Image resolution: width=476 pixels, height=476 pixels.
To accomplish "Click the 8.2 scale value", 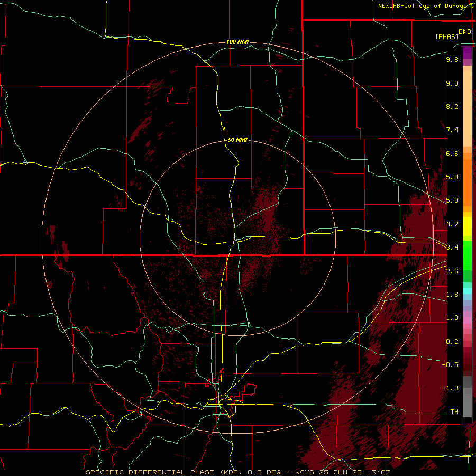I will 452,106.
